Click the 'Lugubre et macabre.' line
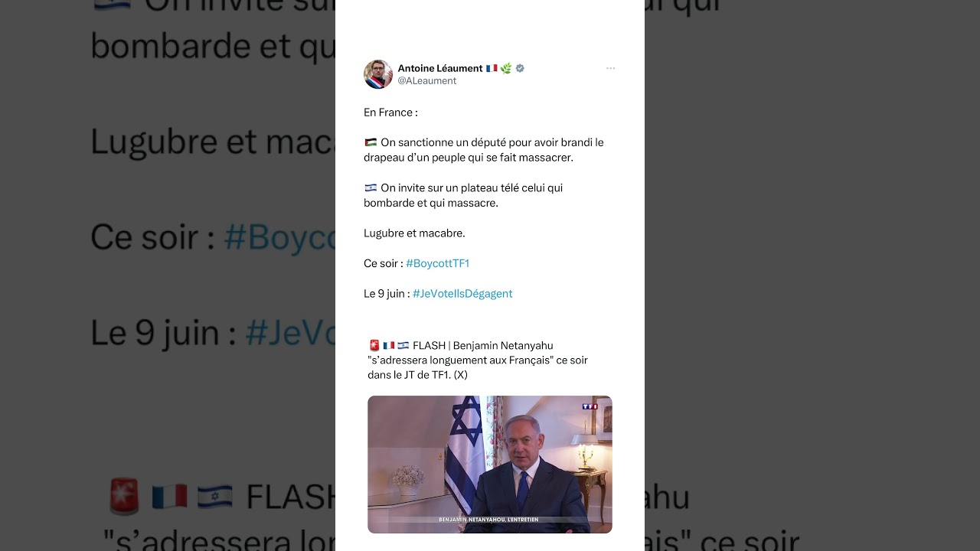The height and width of the screenshot is (551, 980). [414, 233]
